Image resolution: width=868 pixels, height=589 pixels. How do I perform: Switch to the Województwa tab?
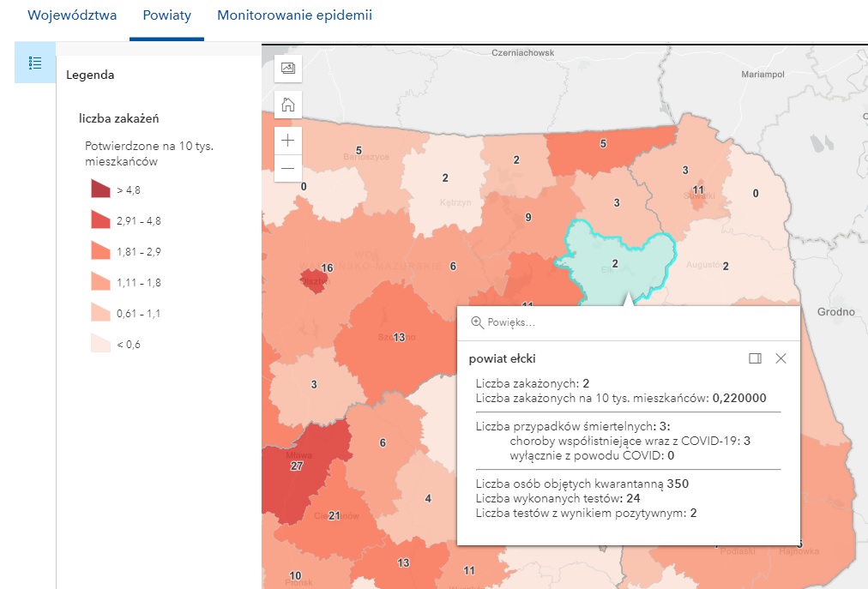tap(72, 15)
